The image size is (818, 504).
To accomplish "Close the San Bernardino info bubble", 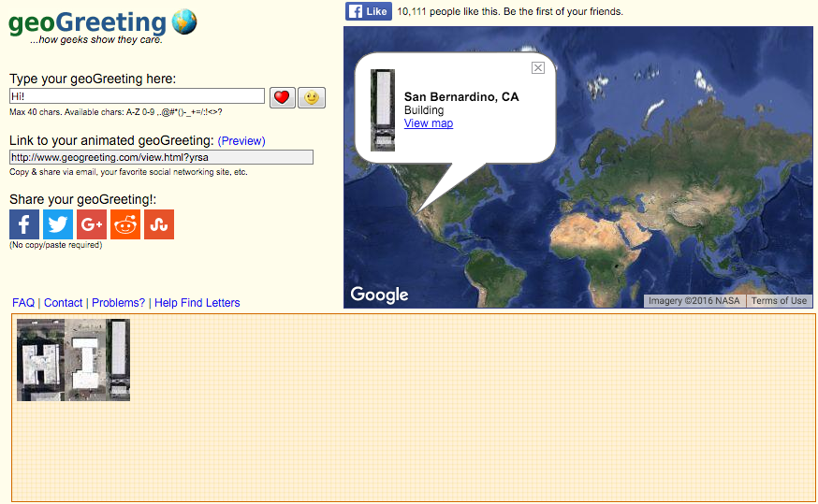I will (x=538, y=67).
